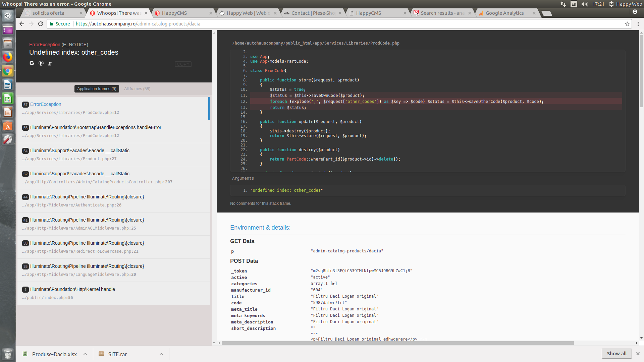Image resolution: width=644 pixels, height=362 pixels.
Task: Click the horizontal scrollbar below details
Action: click(x=397, y=343)
